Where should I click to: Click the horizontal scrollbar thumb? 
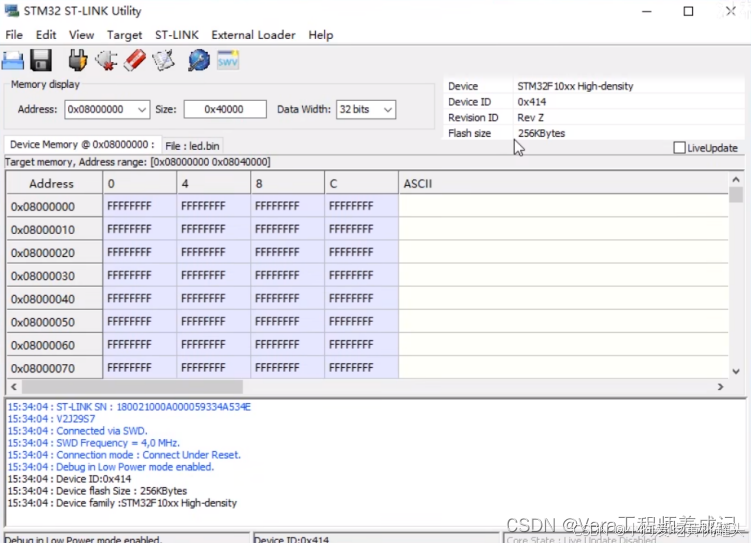click(132, 387)
